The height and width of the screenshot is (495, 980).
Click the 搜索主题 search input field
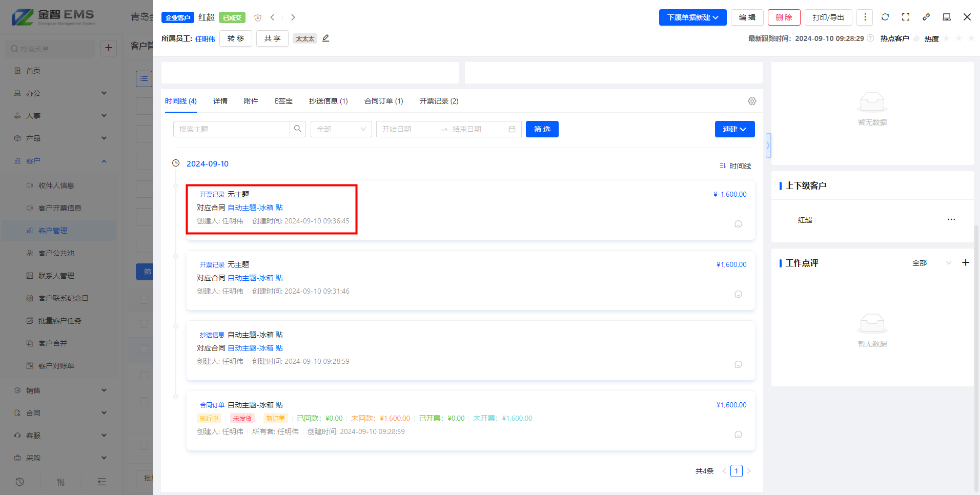[232, 129]
